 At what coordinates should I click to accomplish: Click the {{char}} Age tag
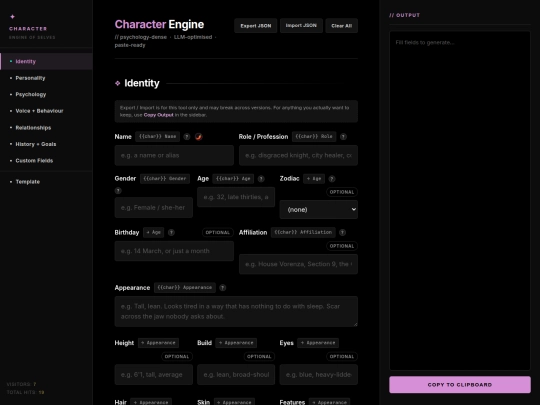click(233, 179)
